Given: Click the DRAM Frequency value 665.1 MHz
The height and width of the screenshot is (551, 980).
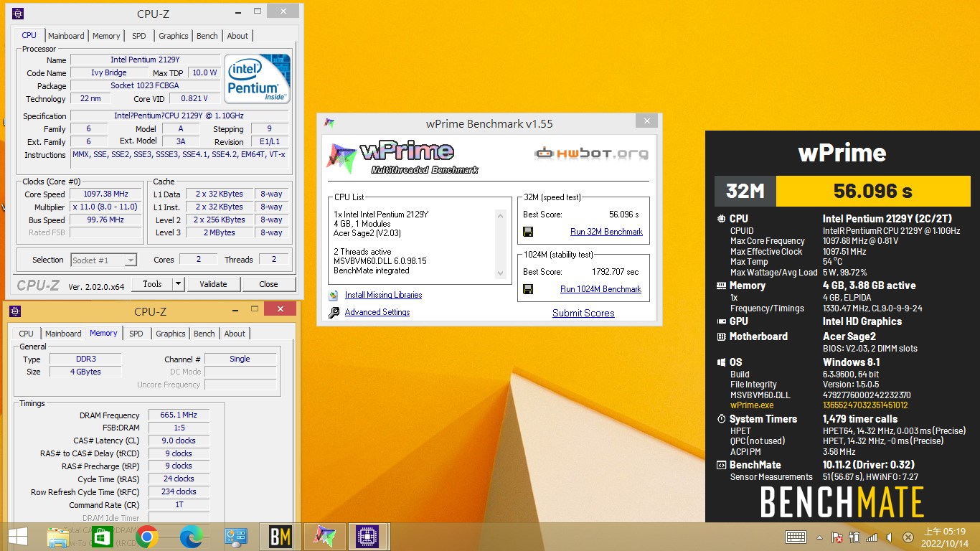Looking at the screenshot, I should [x=179, y=415].
